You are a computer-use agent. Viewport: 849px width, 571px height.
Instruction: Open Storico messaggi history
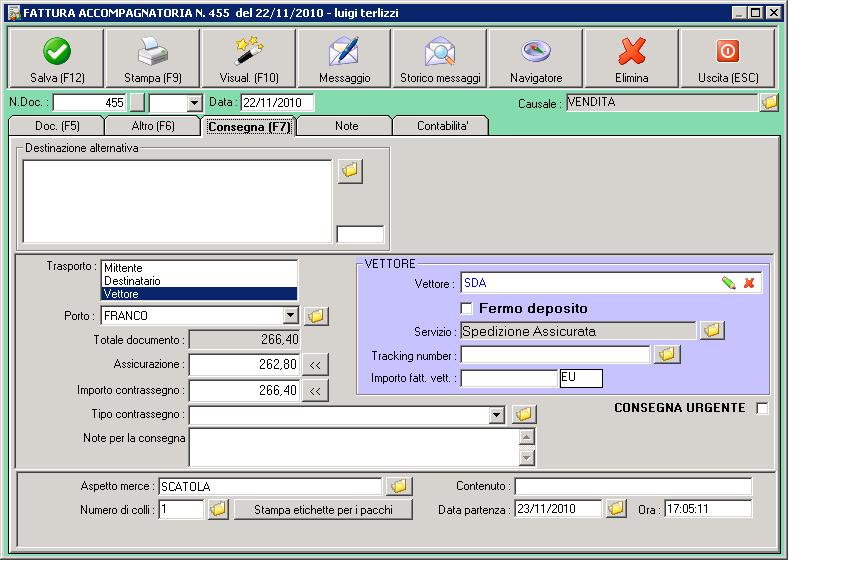(x=440, y=58)
